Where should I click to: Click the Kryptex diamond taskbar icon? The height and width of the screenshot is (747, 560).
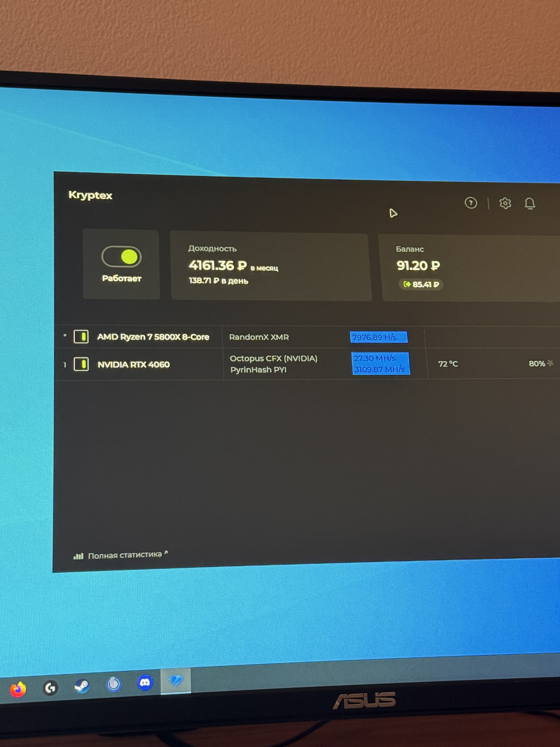176,680
